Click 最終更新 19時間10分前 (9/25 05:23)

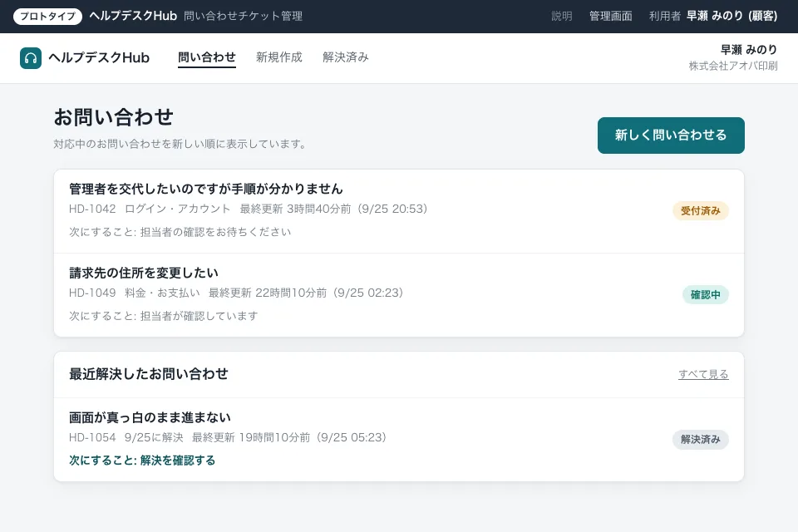289,437
